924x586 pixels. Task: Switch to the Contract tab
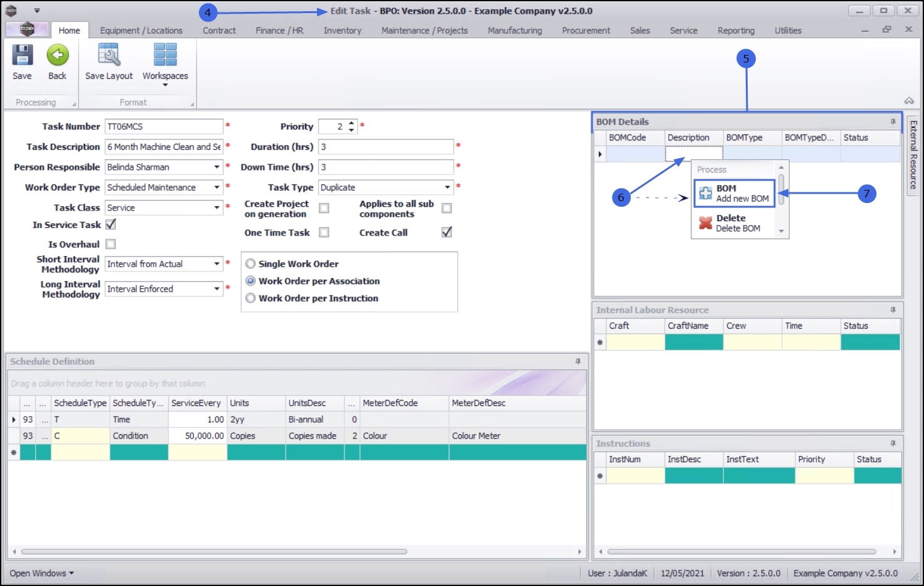(x=219, y=30)
